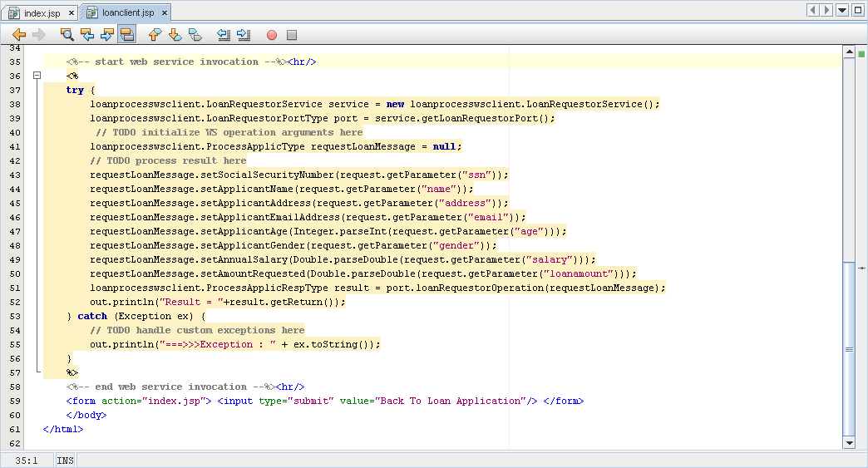This screenshot has height=468, width=868.
Task: Click the "email" string on line 46
Action: tap(488, 218)
